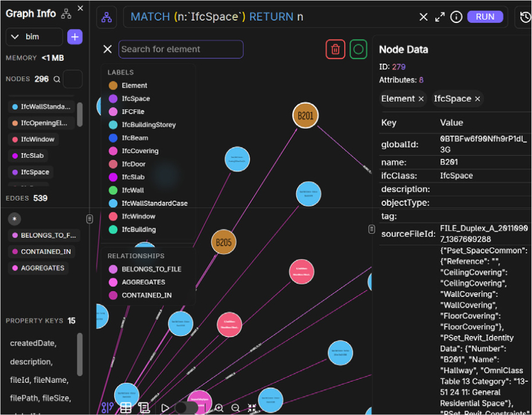Click the Graph Info panel resize handle
The width and height of the screenshot is (532, 415).
pyautogui.click(x=89, y=219)
